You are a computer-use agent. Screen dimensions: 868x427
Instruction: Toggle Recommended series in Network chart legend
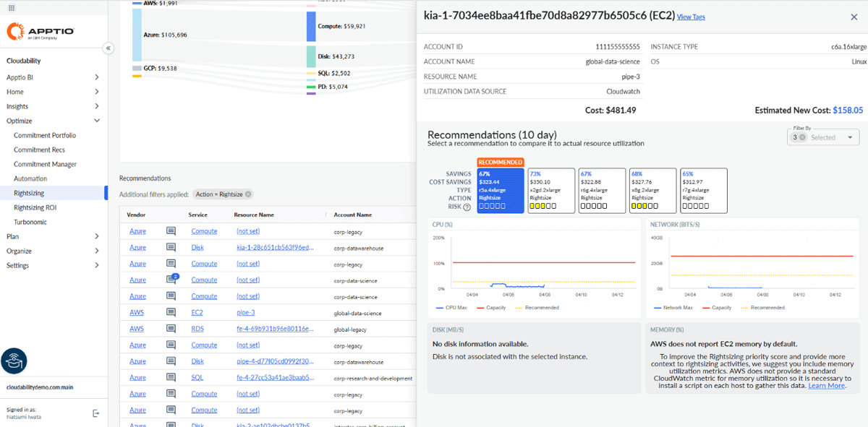click(x=762, y=307)
